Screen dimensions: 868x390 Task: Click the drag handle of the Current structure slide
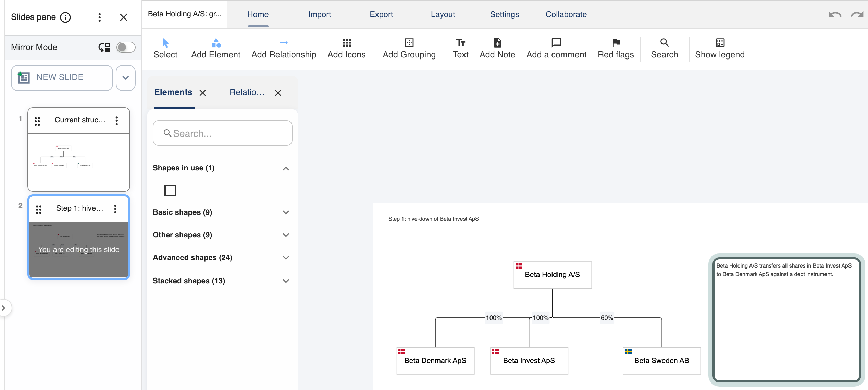pyautogui.click(x=37, y=121)
